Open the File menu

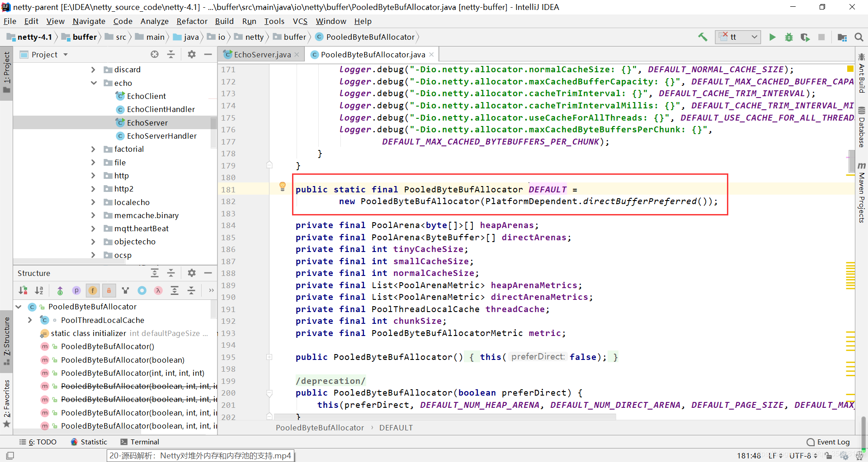(x=10, y=21)
